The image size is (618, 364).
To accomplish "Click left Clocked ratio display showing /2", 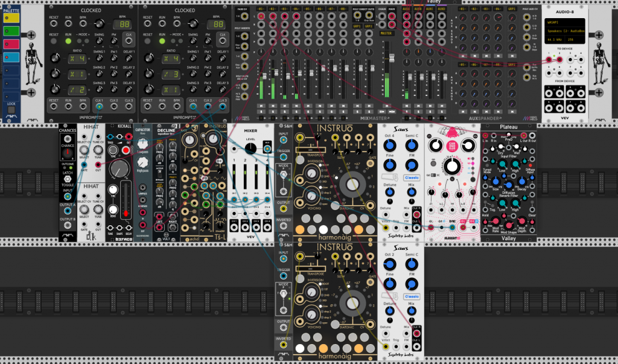I will click(77, 90).
